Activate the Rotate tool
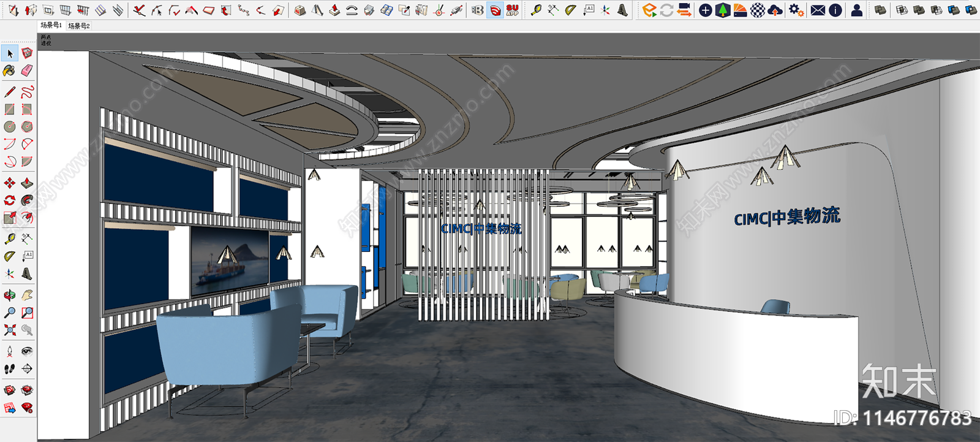Image resolution: width=980 pixels, height=442 pixels. click(x=10, y=200)
